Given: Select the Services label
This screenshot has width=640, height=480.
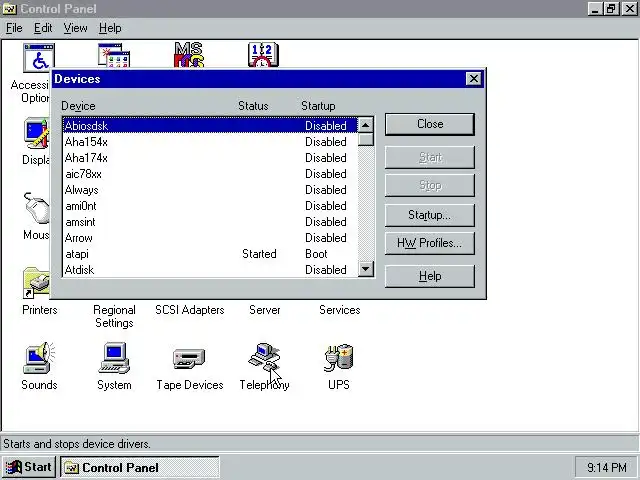Looking at the screenshot, I should [x=340, y=310].
